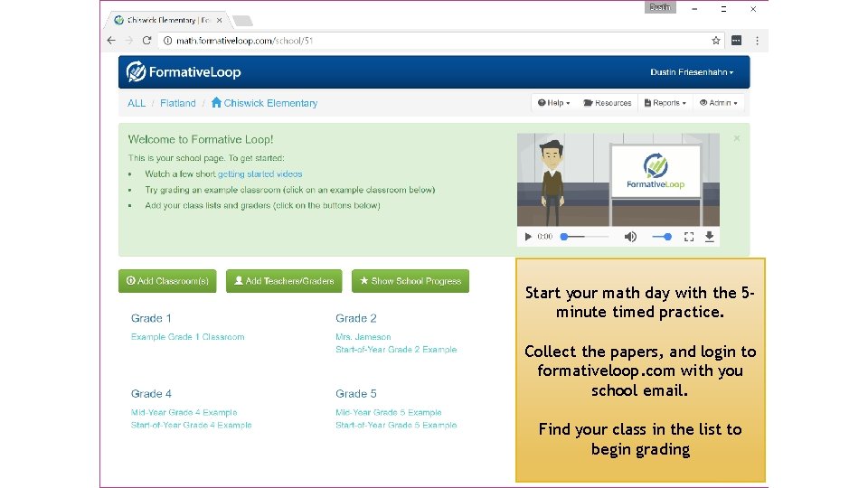Open the Dustin Friesenhahn user dropdown
The height and width of the screenshot is (488, 868).
pyautogui.click(x=692, y=72)
